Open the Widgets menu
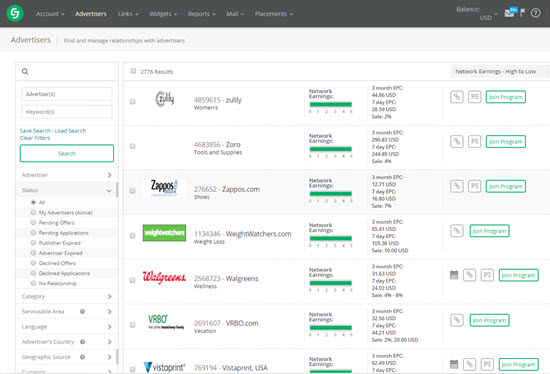This screenshot has width=550, height=374. [x=163, y=14]
